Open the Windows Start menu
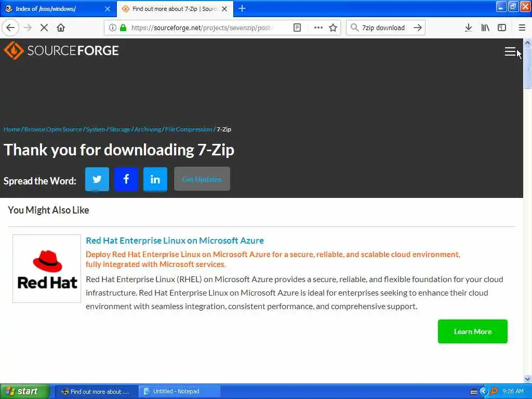The image size is (532, 399). click(25, 391)
